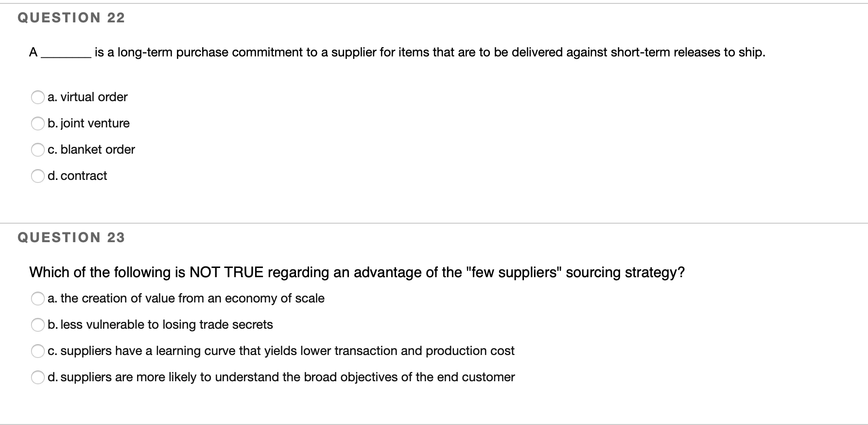Image resolution: width=868 pixels, height=425 pixels.
Task: Click the "b. joint venture" answer label
Action: coord(88,124)
